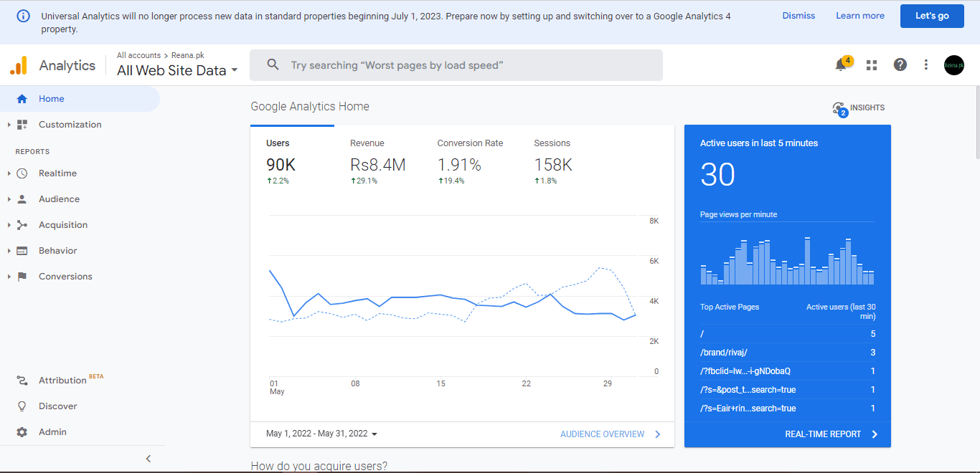Expand the Customization section arrow

click(9, 125)
